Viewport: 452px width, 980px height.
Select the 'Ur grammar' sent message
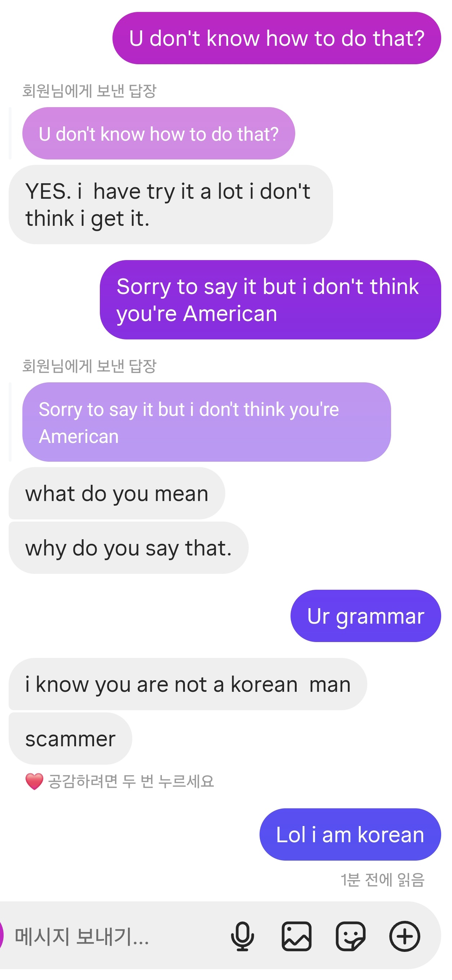(365, 616)
